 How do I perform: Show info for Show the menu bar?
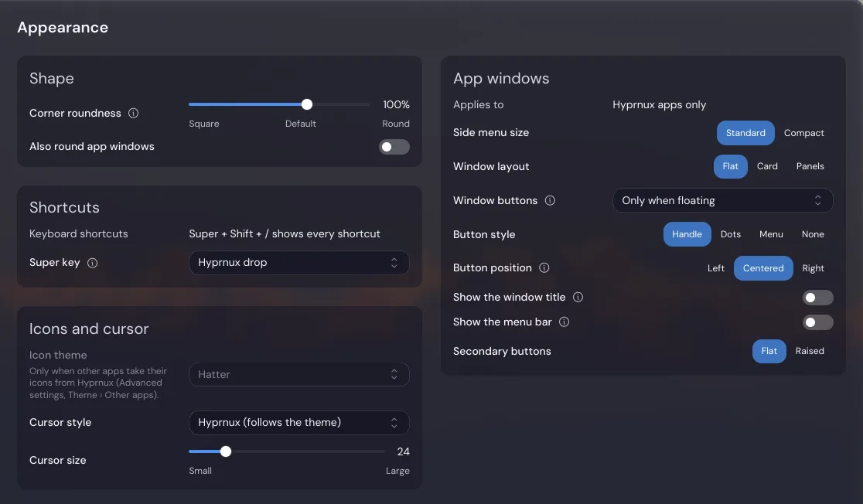click(x=565, y=322)
